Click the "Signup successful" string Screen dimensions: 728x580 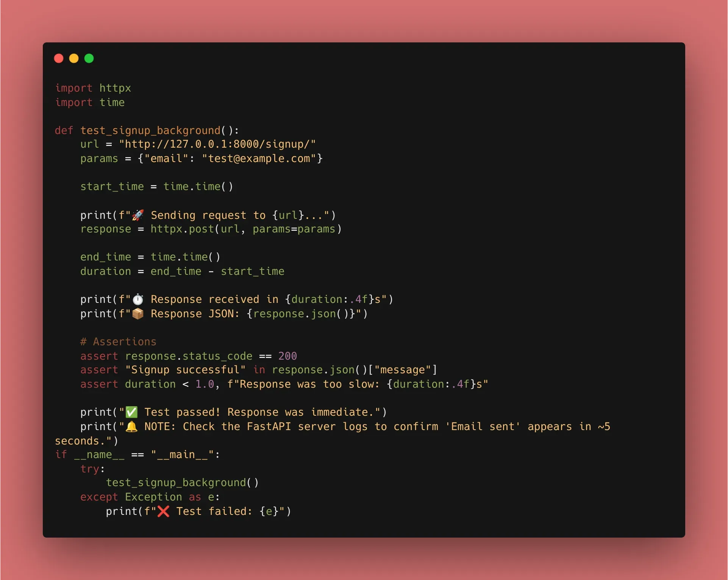point(185,370)
